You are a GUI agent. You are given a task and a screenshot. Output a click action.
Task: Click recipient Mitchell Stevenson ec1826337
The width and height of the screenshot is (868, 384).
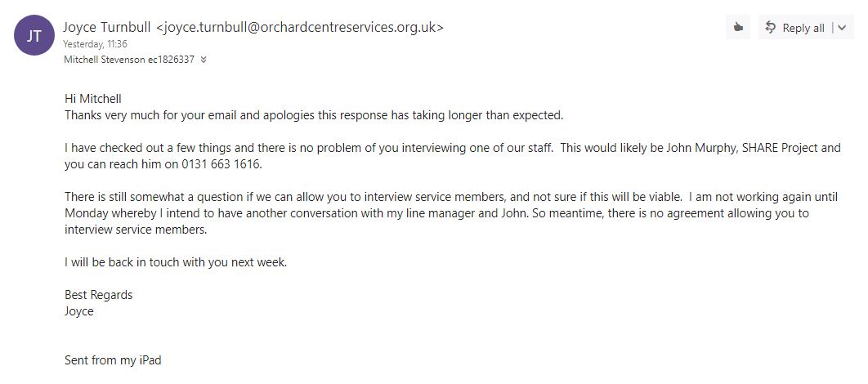[x=128, y=60]
